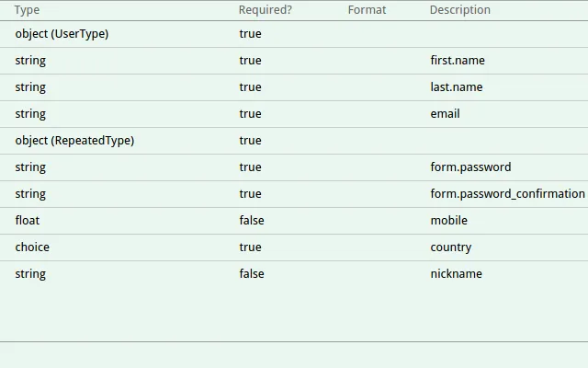Select the mobile description cell
The height and width of the screenshot is (368, 588).
[x=448, y=221]
